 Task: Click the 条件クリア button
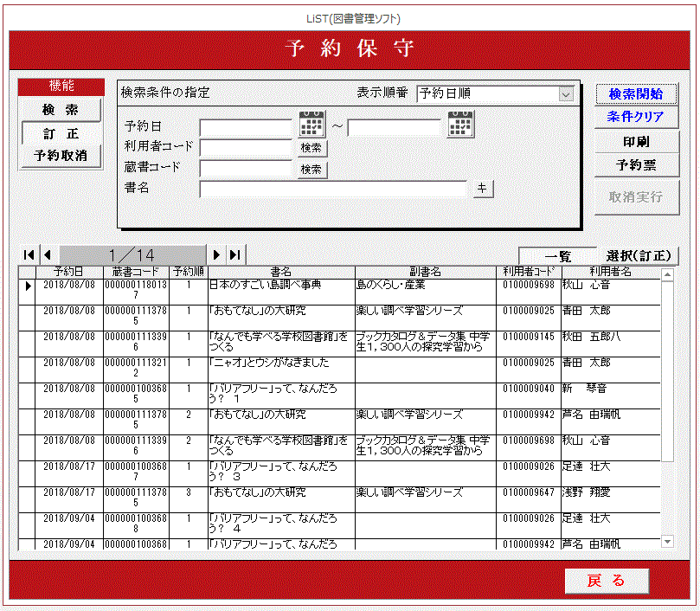(x=636, y=117)
